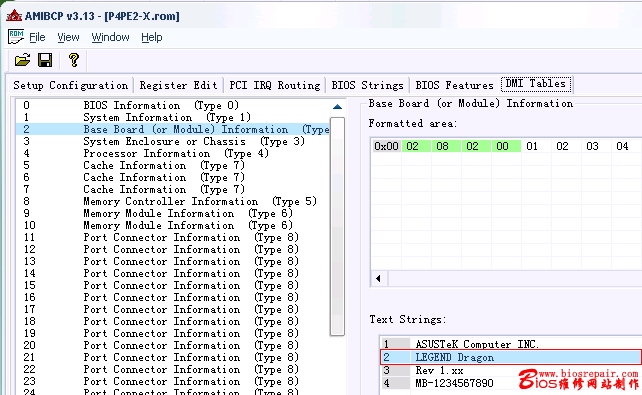Screen dimensions: 642x395
Task: Select BIOS Information (Type 0) row
Action: [172, 105]
